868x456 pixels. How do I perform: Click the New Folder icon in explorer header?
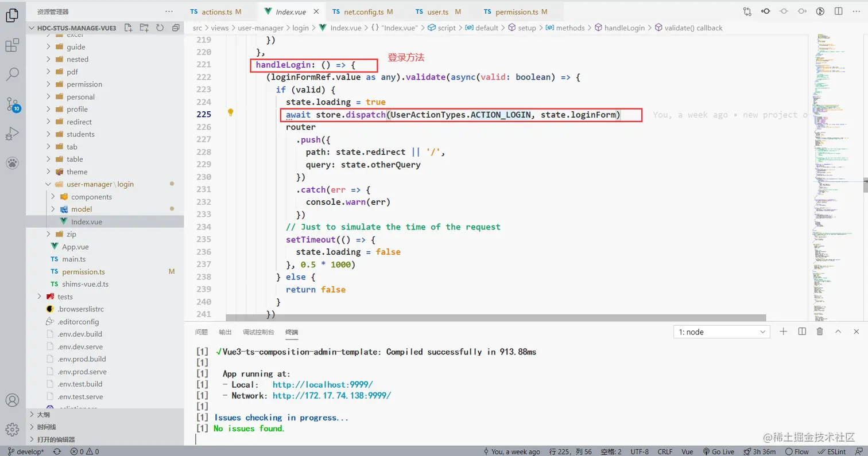pyautogui.click(x=144, y=28)
